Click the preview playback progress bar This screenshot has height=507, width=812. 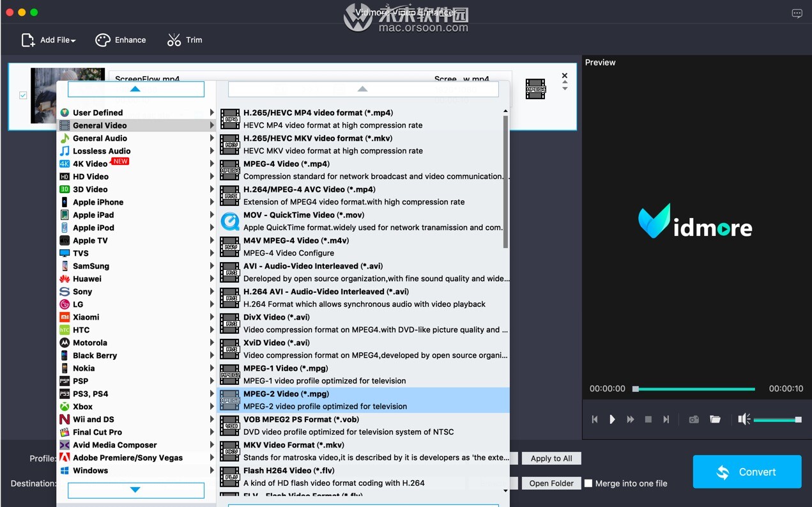pos(694,389)
